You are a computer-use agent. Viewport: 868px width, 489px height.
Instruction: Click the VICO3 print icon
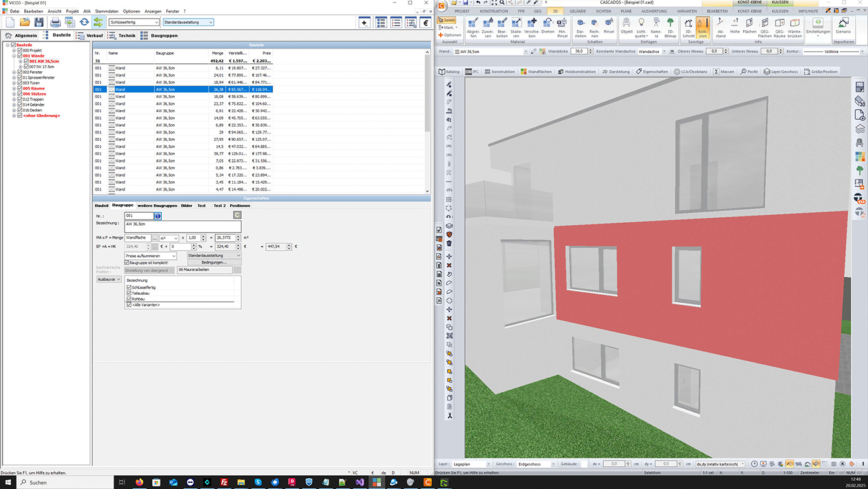coord(55,22)
